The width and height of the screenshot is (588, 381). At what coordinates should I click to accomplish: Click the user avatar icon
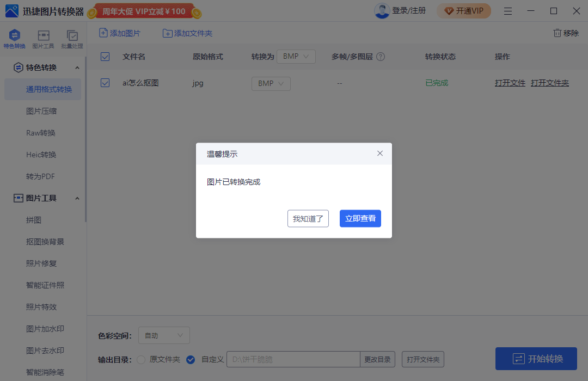point(382,10)
